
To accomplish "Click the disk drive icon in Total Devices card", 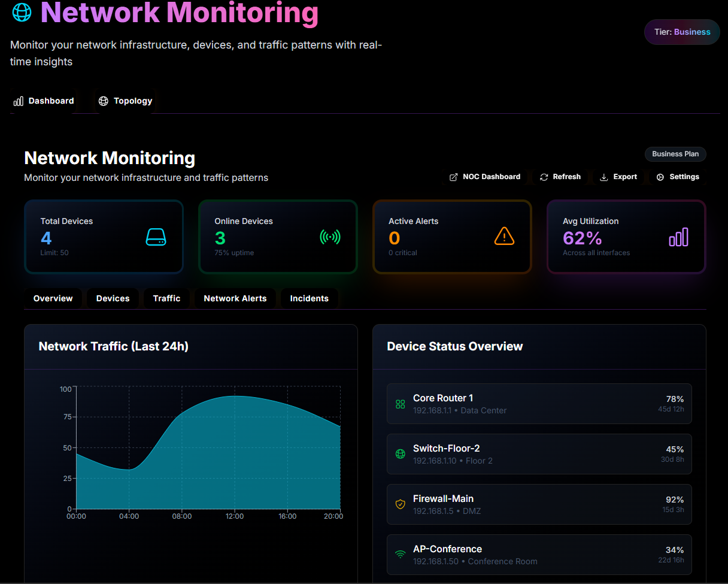I will click(x=156, y=237).
